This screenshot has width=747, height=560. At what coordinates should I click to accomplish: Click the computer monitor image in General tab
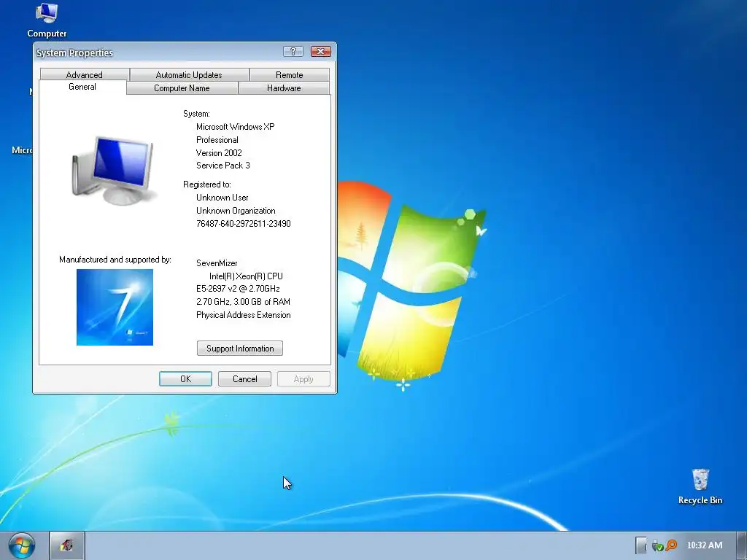113,171
